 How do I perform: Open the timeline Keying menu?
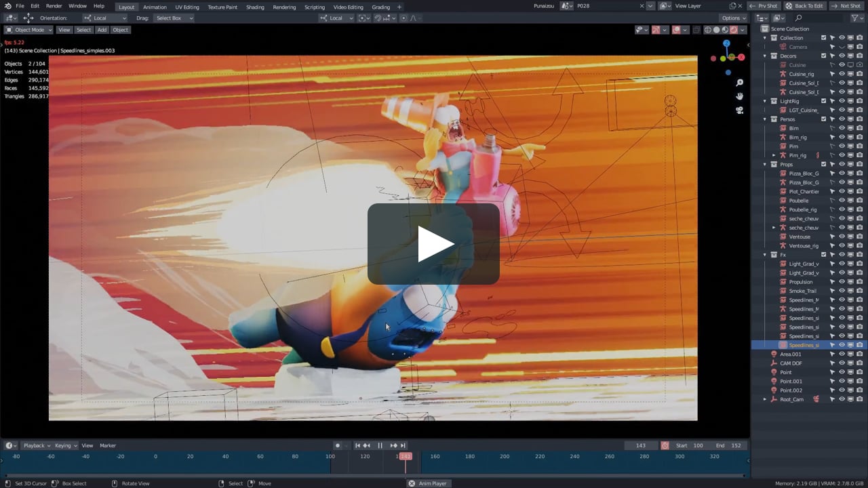click(x=65, y=445)
